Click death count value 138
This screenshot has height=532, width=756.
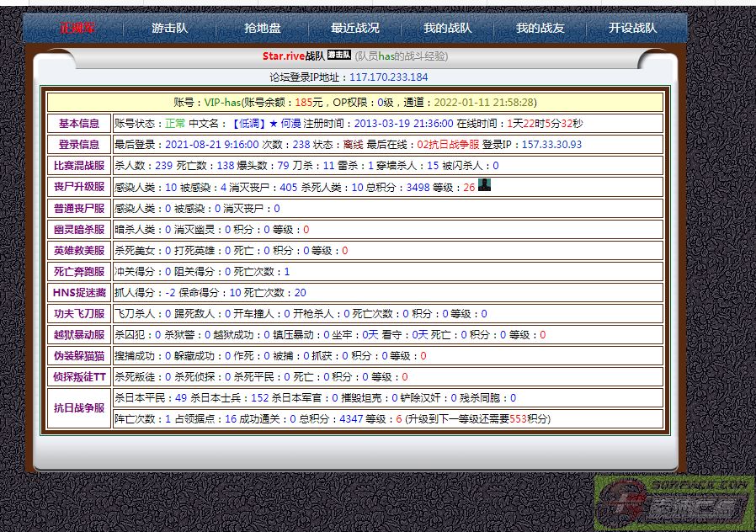pos(225,166)
